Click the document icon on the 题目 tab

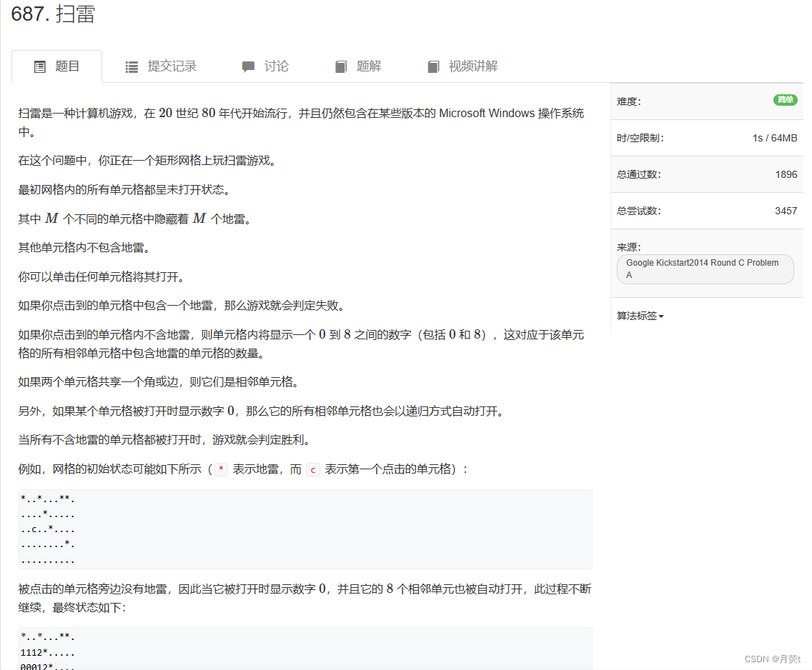point(40,66)
